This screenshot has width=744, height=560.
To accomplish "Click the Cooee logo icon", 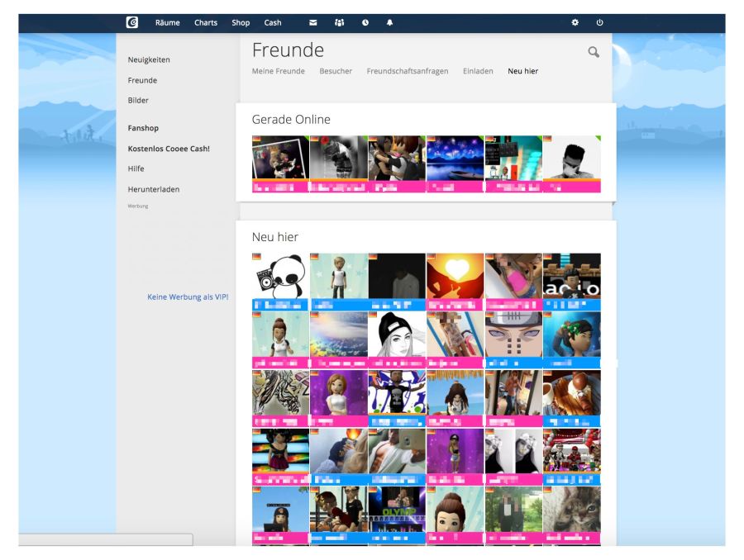I will pyautogui.click(x=132, y=22).
